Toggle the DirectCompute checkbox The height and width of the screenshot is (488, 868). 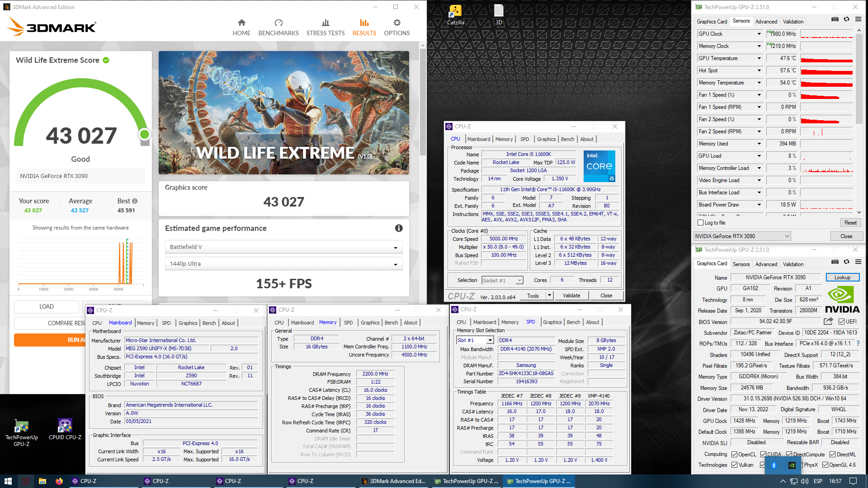[x=789, y=455]
